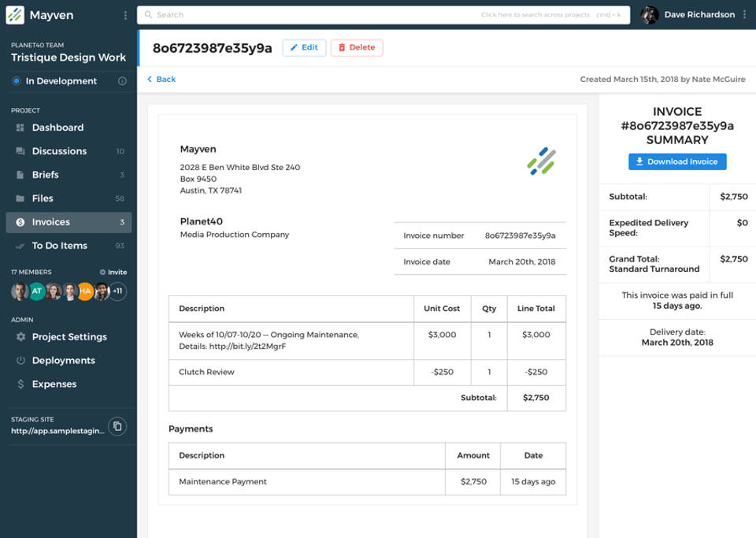
Task: Click the info icon beside In Development
Action: pos(122,81)
